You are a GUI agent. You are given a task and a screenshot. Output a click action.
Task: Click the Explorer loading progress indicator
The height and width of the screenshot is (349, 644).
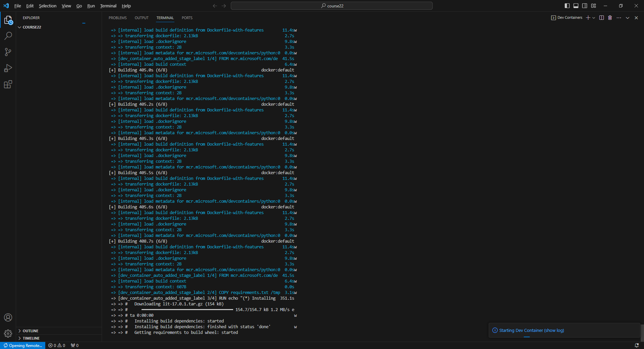pyautogui.click(x=84, y=23)
